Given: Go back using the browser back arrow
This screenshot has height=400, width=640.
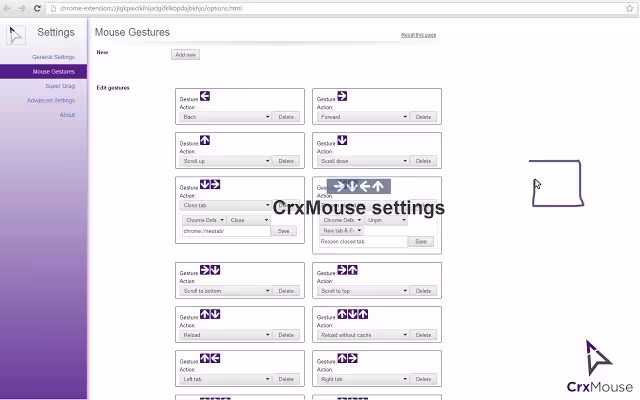Looking at the screenshot, I should point(7,8).
